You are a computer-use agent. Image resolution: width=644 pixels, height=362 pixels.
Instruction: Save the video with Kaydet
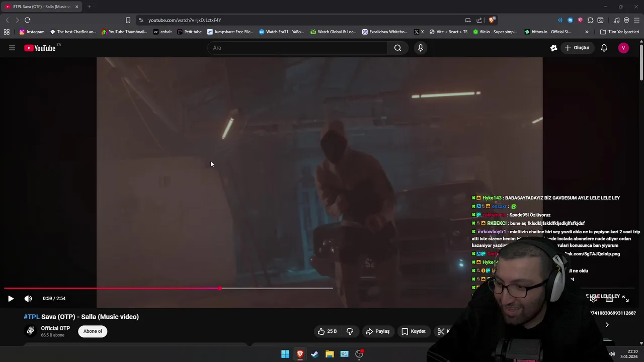[414, 331]
